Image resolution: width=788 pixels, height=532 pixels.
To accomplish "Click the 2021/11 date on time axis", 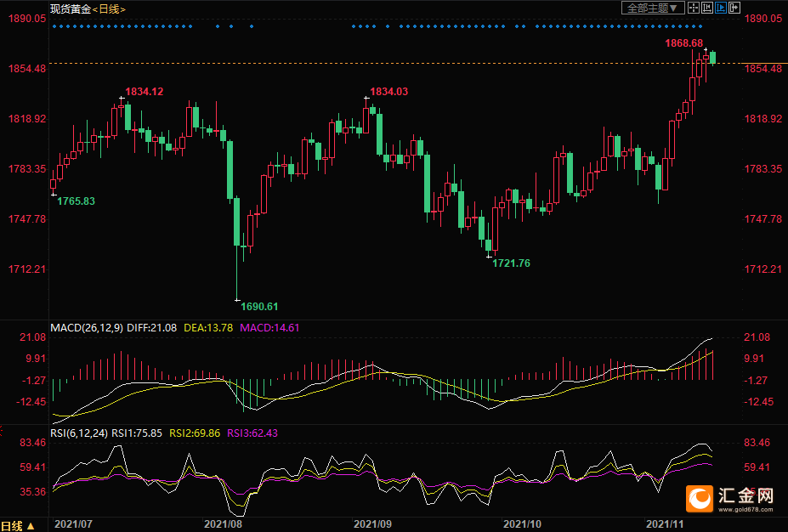I will click(666, 525).
